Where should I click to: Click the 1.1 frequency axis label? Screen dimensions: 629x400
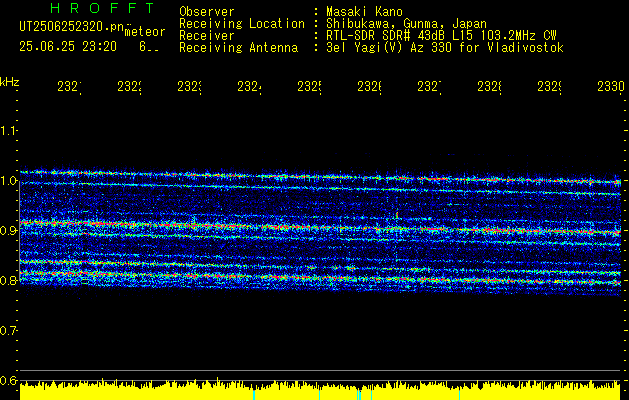click(8, 130)
